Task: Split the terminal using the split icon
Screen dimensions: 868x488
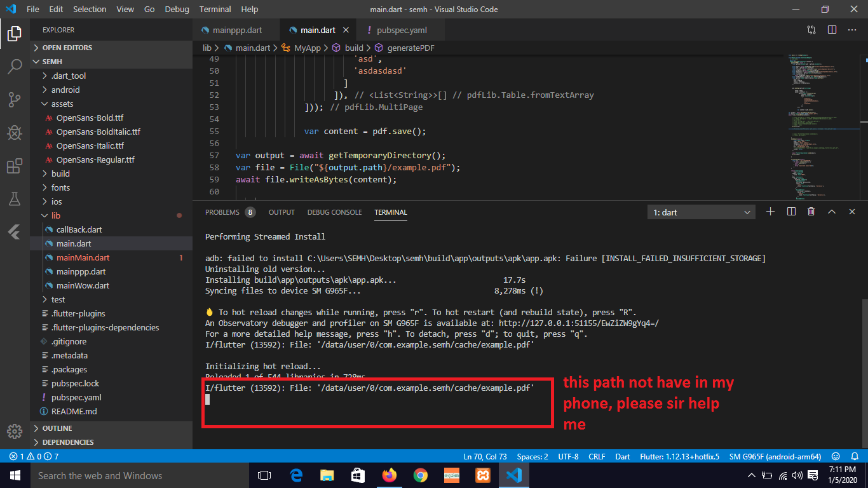Action: pos(790,212)
